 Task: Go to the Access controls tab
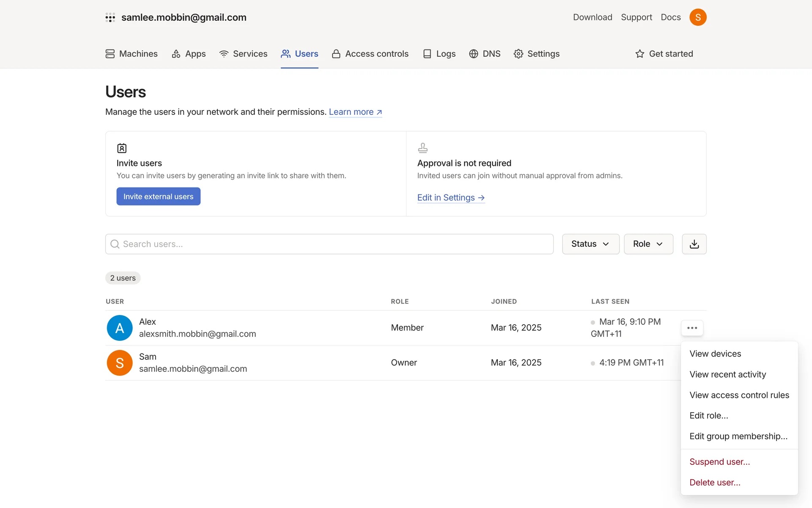(370, 54)
